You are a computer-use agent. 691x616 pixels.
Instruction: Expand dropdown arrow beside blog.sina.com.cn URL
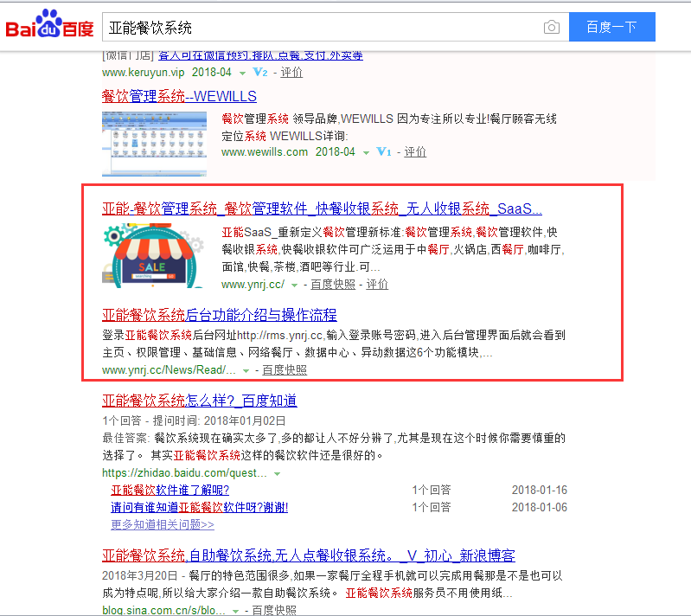tap(236, 612)
